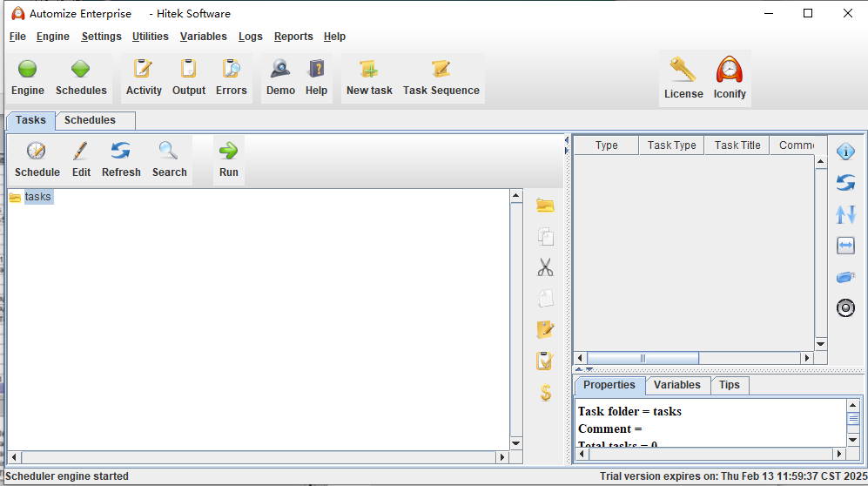Select the Properties tab
This screenshot has height=486, width=868.
[609, 385]
